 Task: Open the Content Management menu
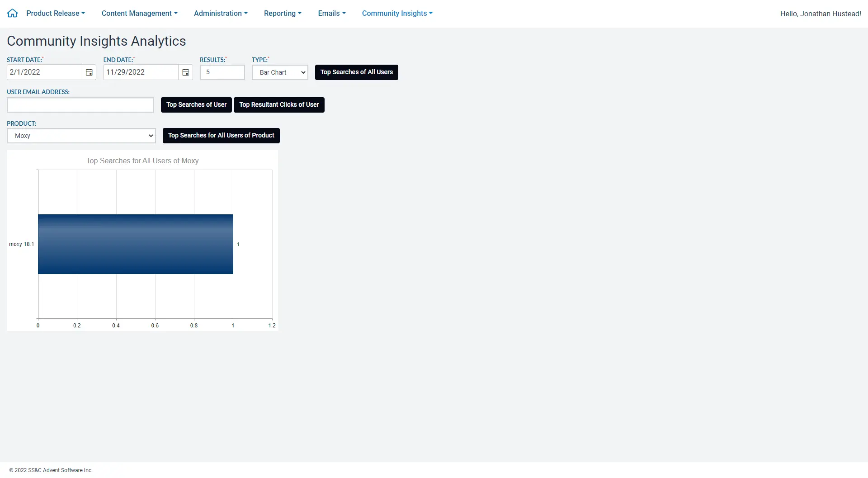coord(139,13)
